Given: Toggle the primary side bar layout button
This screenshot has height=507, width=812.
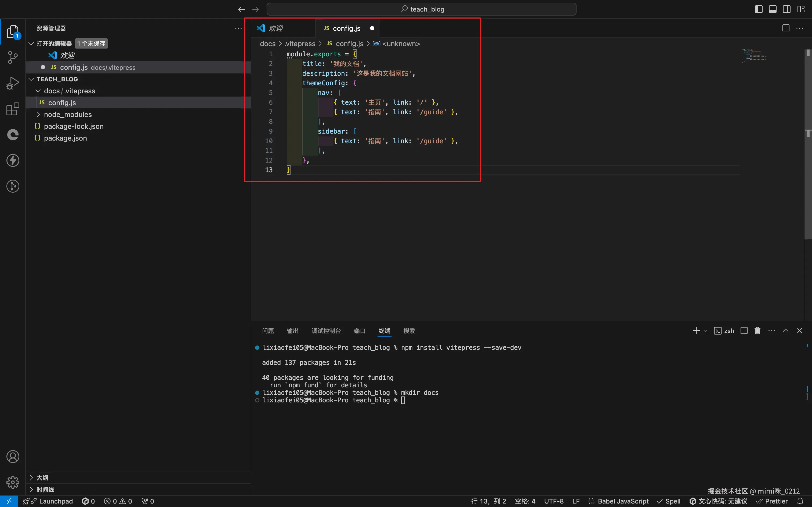Looking at the screenshot, I should pyautogui.click(x=758, y=9).
